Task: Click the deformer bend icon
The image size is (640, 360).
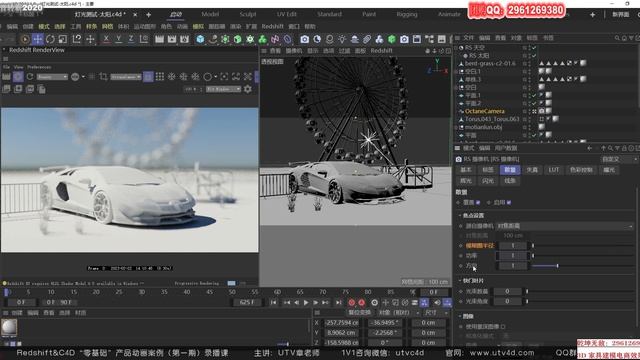Action: pyautogui.click(x=288, y=39)
